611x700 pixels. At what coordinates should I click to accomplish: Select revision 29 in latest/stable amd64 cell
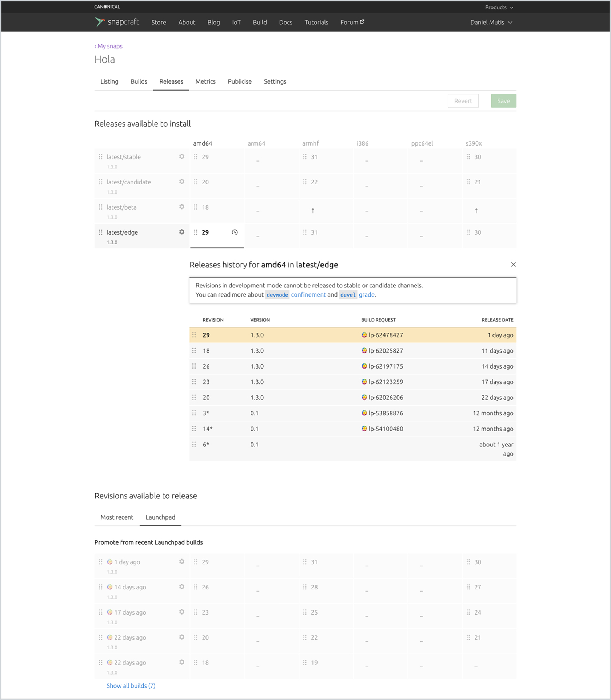click(217, 160)
